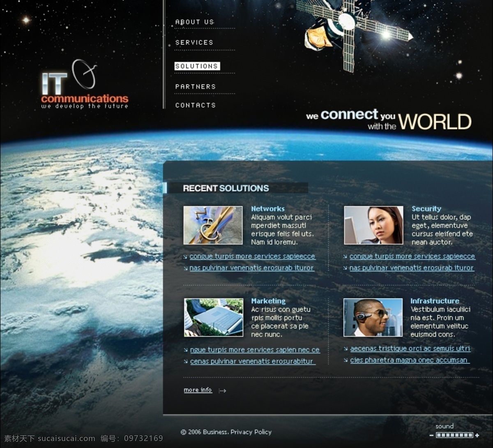Click the 'we connect you with the WORLD' slogan
Image resolution: width=493 pixels, height=448 pixels.
[x=389, y=120]
